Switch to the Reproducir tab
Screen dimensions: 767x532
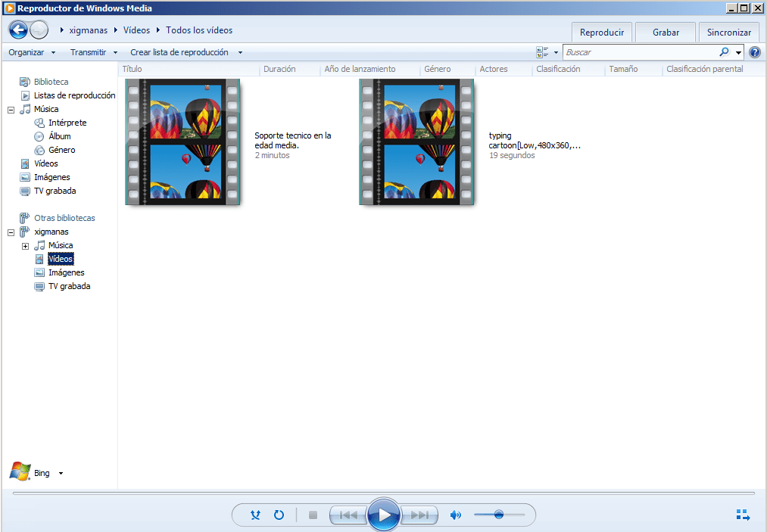point(602,33)
